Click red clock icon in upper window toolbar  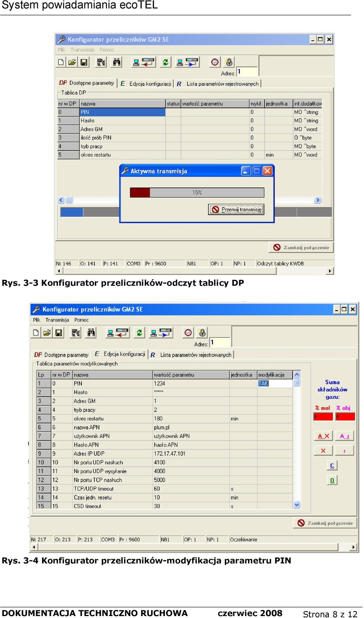coord(215,62)
